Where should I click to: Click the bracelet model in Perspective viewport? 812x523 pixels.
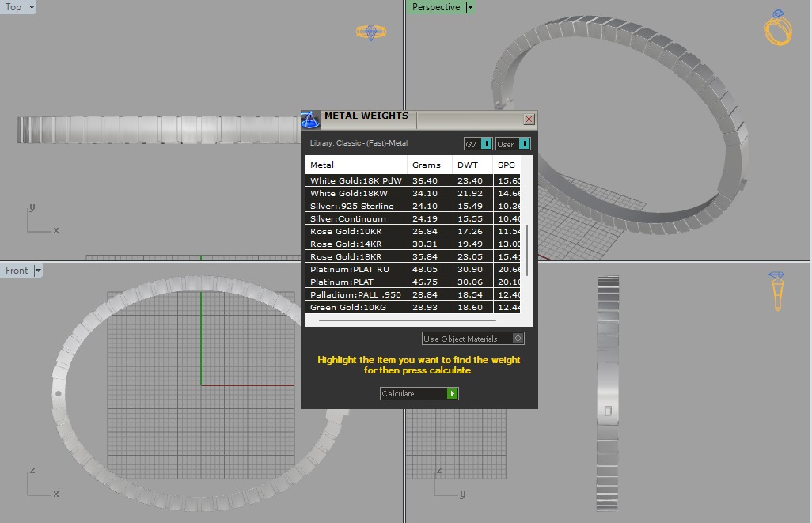pyautogui.click(x=620, y=124)
